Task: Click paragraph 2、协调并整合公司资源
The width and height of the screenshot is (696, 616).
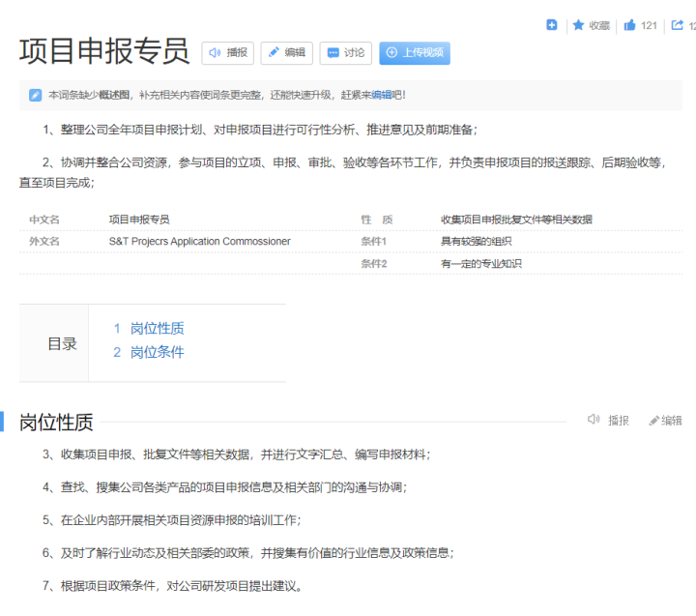Action: tap(342, 172)
